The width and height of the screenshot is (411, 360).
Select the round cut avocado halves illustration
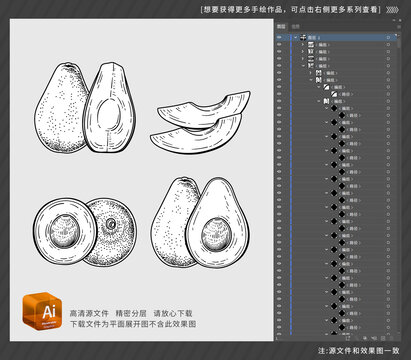point(85,232)
